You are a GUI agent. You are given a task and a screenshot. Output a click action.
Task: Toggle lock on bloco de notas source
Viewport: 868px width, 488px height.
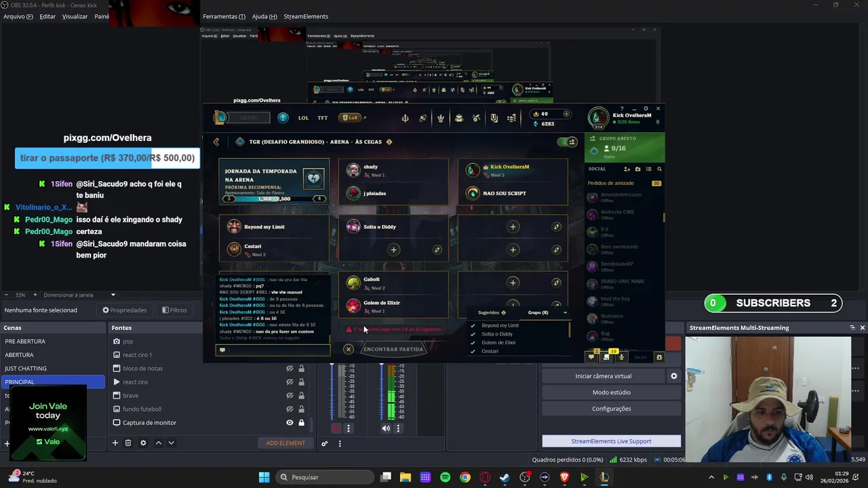coord(301,368)
